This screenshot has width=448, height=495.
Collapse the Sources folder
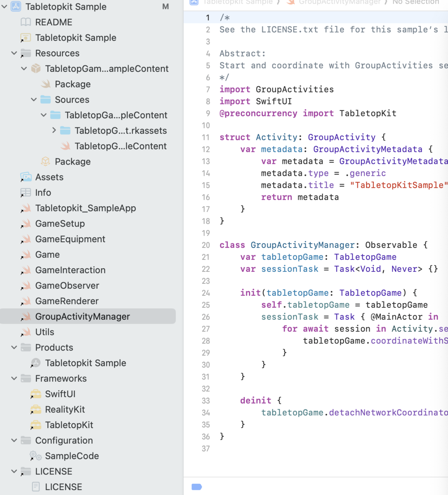[x=34, y=99]
